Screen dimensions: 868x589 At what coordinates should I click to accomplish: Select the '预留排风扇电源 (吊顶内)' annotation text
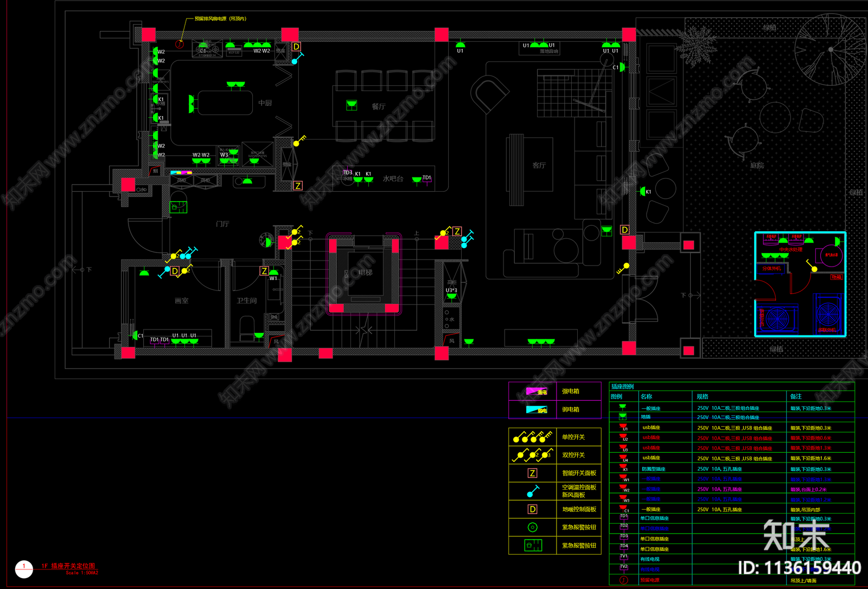220,18
